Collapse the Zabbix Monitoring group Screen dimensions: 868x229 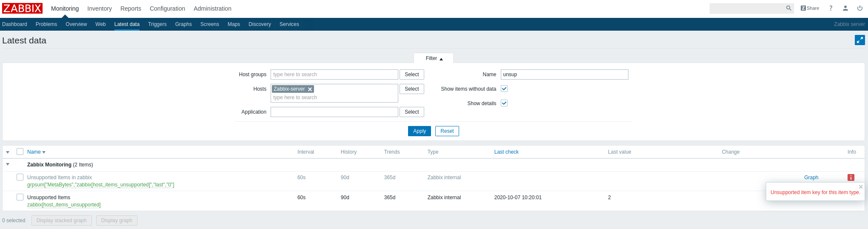[8, 164]
